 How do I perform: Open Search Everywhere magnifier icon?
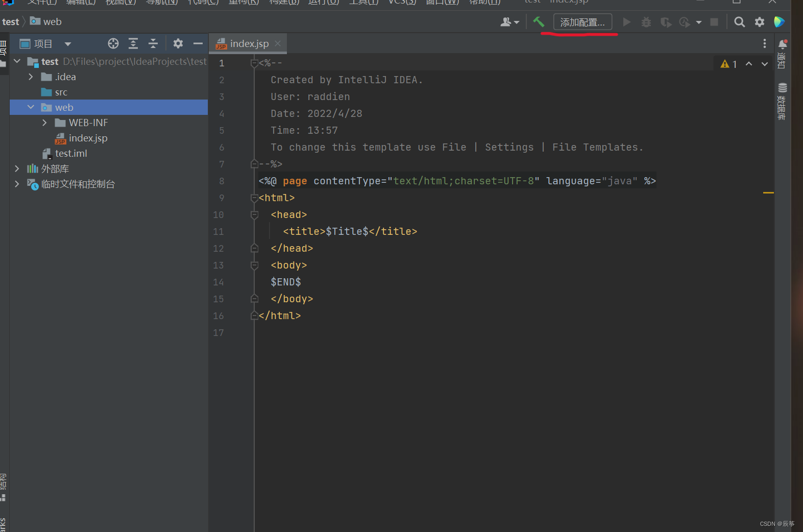[x=739, y=22]
